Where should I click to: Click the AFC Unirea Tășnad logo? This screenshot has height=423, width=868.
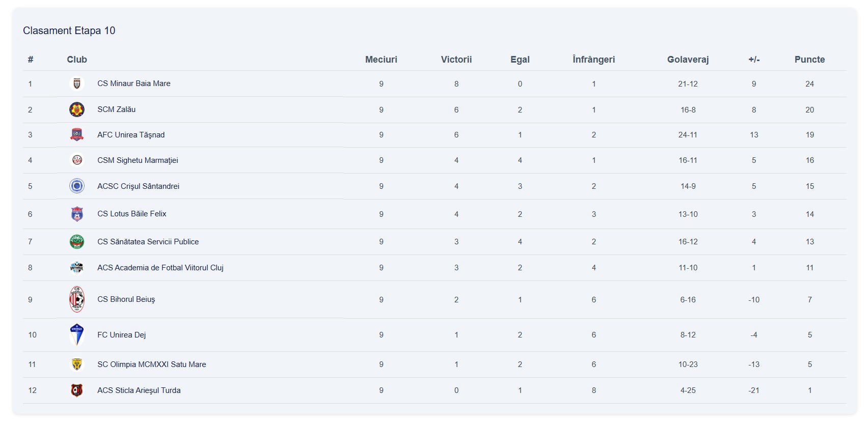[77, 135]
